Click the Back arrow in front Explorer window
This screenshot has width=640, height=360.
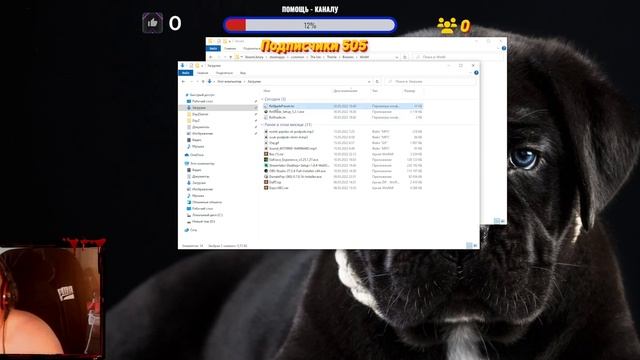click(183, 82)
